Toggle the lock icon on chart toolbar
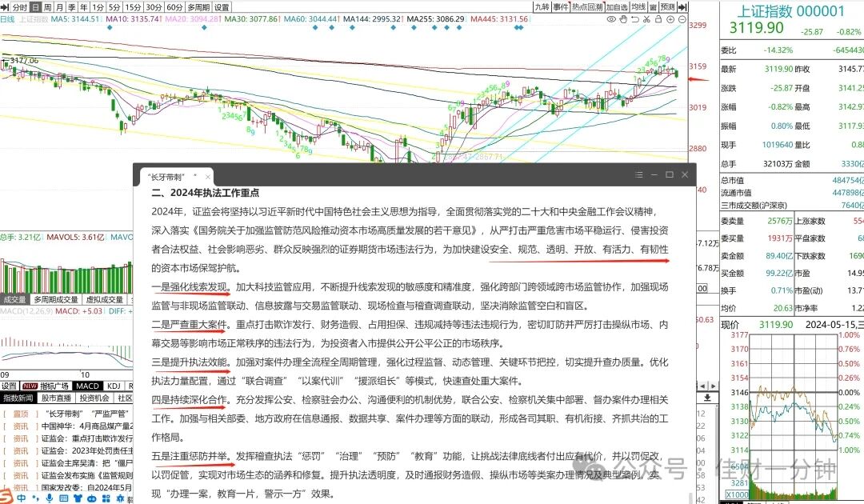The height and width of the screenshot is (504, 864). point(658,19)
